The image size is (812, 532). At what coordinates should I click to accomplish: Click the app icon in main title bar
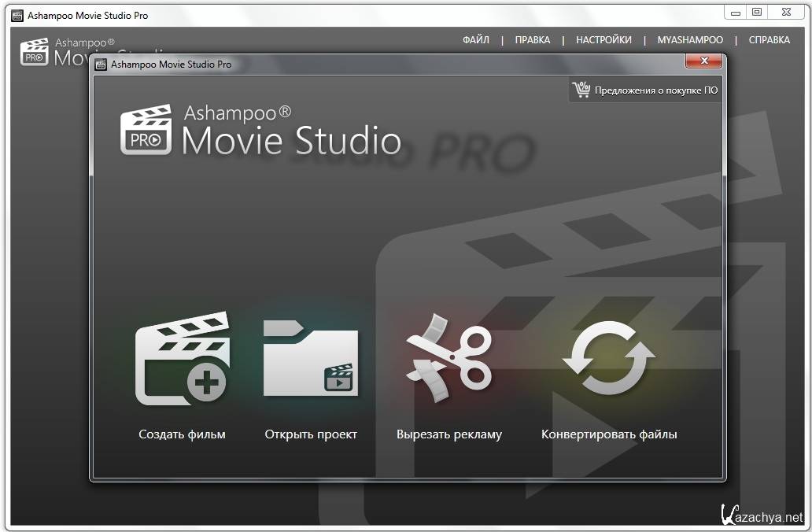[17, 15]
